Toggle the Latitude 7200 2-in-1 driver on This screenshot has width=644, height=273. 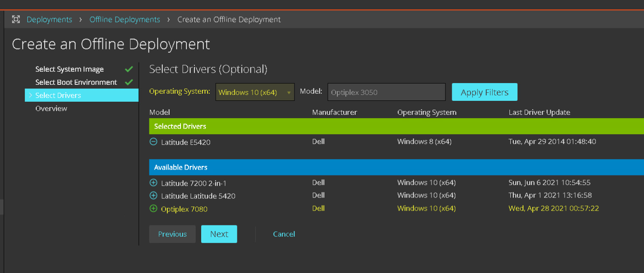point(153,182)
